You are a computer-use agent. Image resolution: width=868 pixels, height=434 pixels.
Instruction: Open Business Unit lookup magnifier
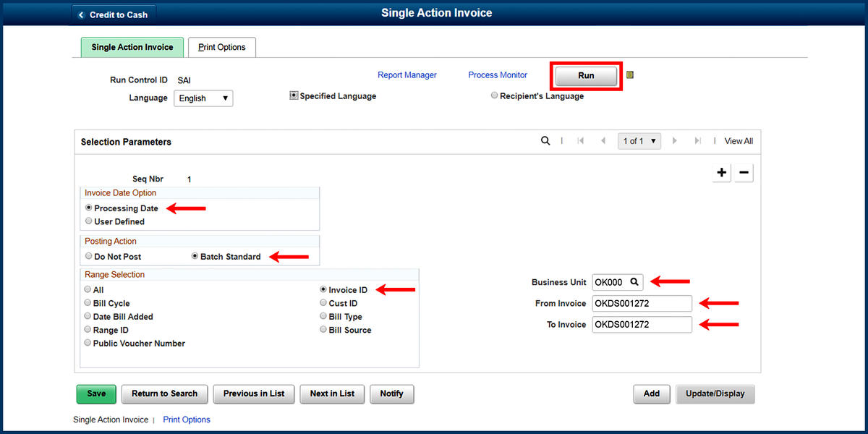click(634, 282)
